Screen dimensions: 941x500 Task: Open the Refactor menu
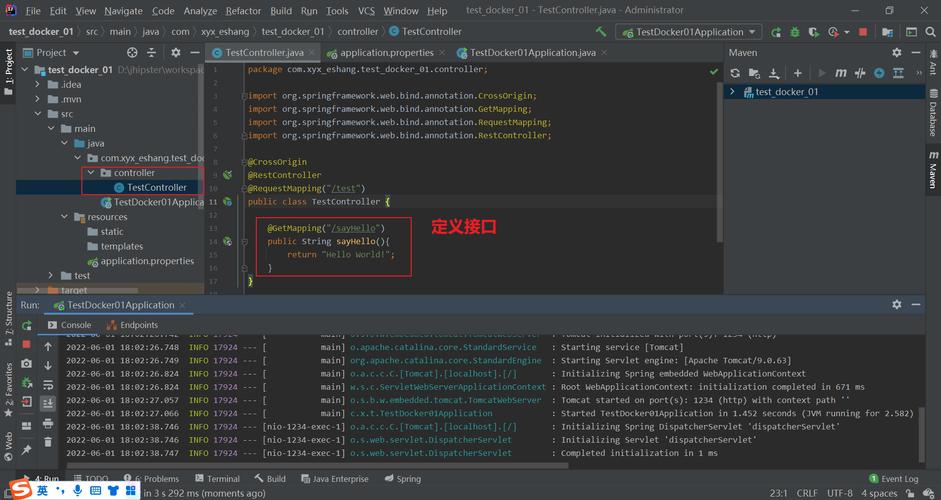243,11
